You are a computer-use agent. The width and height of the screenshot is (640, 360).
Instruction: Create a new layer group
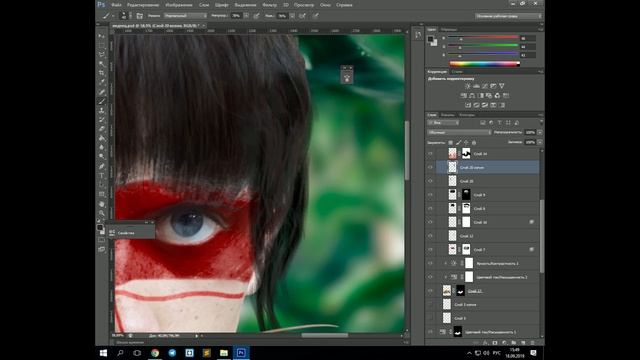pos(514,343)
